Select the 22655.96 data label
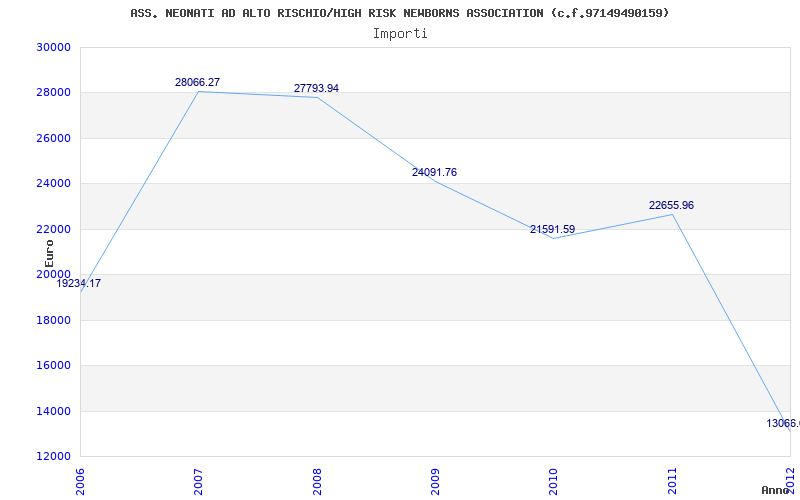Viewport: 800px width, 500px height. coord(671,206)
